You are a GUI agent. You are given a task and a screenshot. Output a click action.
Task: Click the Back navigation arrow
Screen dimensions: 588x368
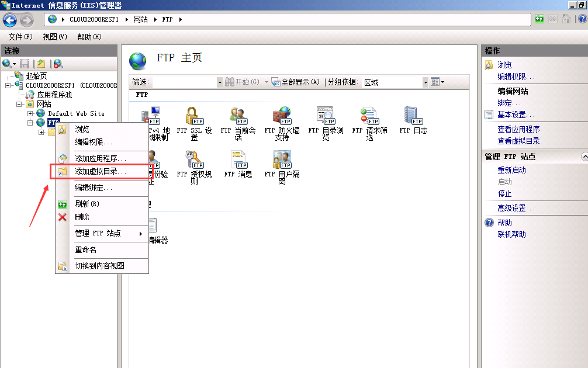coord(10,20)
